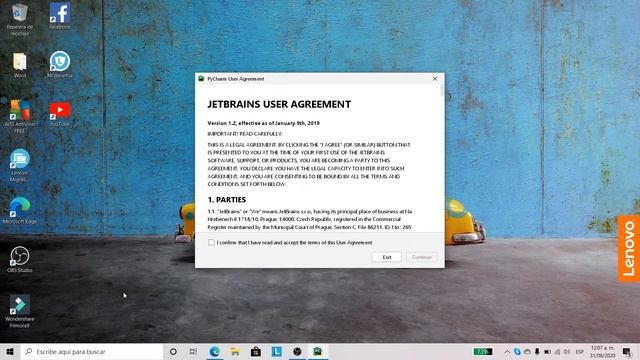Viewport: 640px width, 360px height.
Task: Select the Facebook desktop shortcut
Action: coord(60,16)
